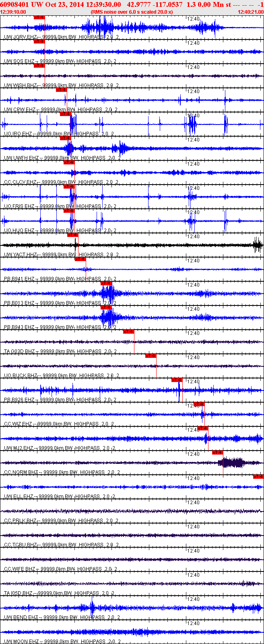Viewport: 264px width, 644px height.
Task: Select the UW MOON EHZ station label
Action: [21, 641]
